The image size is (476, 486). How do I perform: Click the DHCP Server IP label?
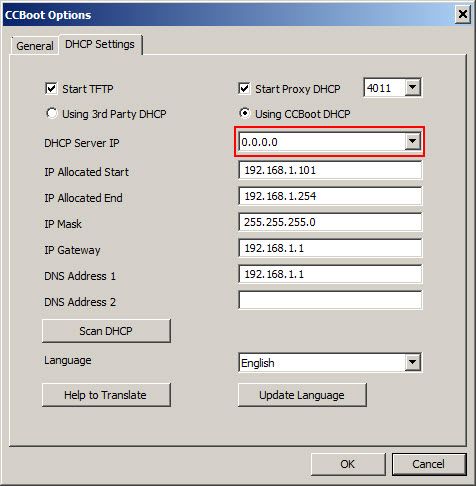coord(82,143)
